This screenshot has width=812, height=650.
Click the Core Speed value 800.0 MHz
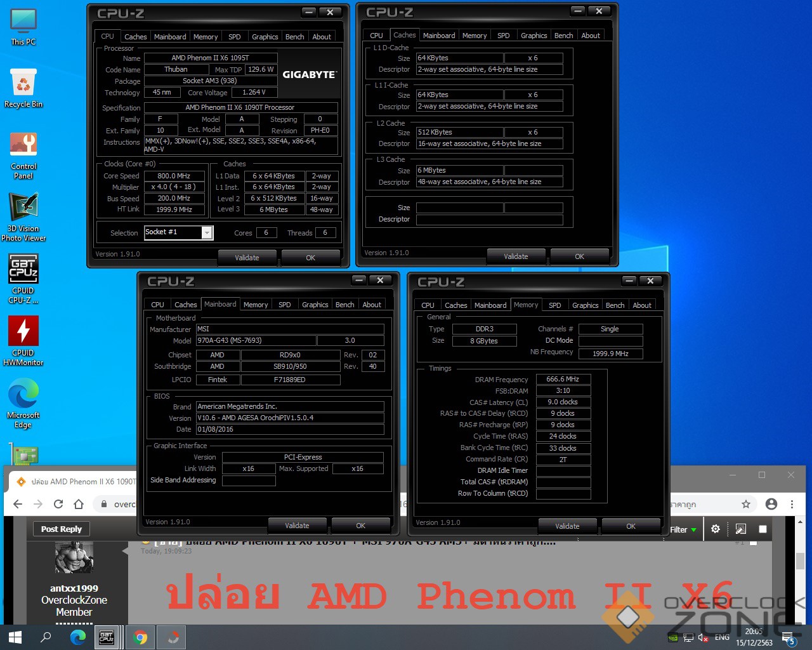point(174,176)
